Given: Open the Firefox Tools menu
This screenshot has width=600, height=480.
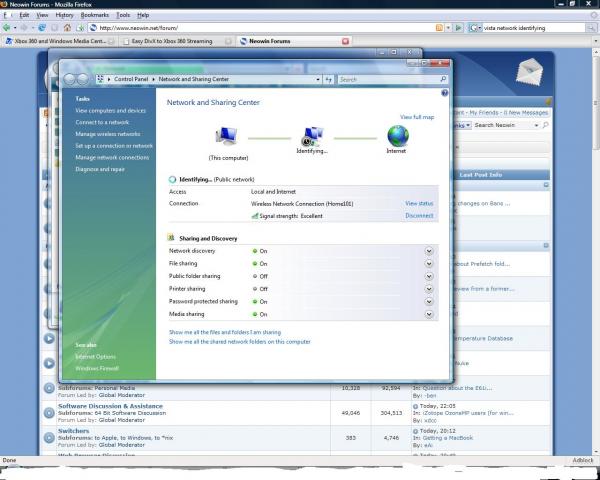Looking at the screenshot, I should pos(123,15).
